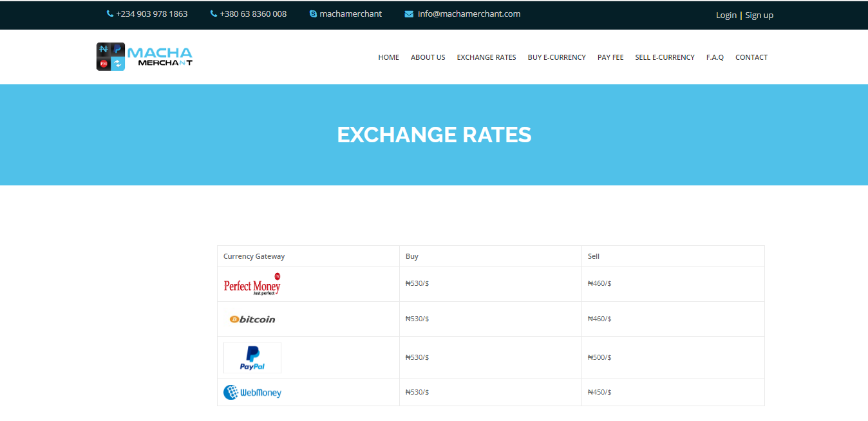
Task: Click the first phone icon in header
Action: [x=110, y=14]
